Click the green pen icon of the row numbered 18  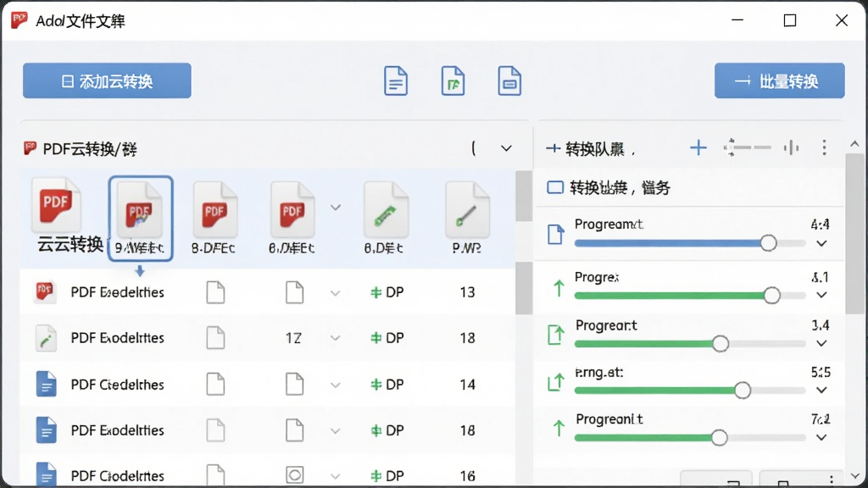pyautogui.click(x=46, y=338)
